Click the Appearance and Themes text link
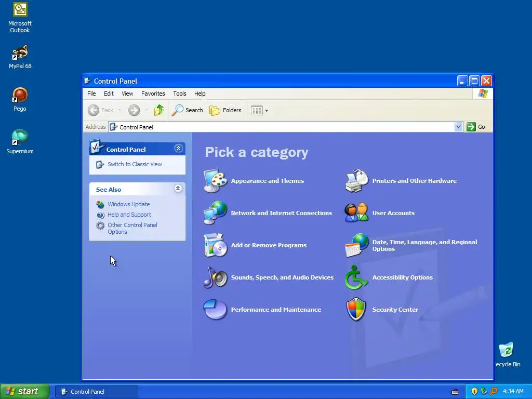Image resolution: width=532 pixels, height=399 pixels. pyautogui.click(x=268, y=181)
